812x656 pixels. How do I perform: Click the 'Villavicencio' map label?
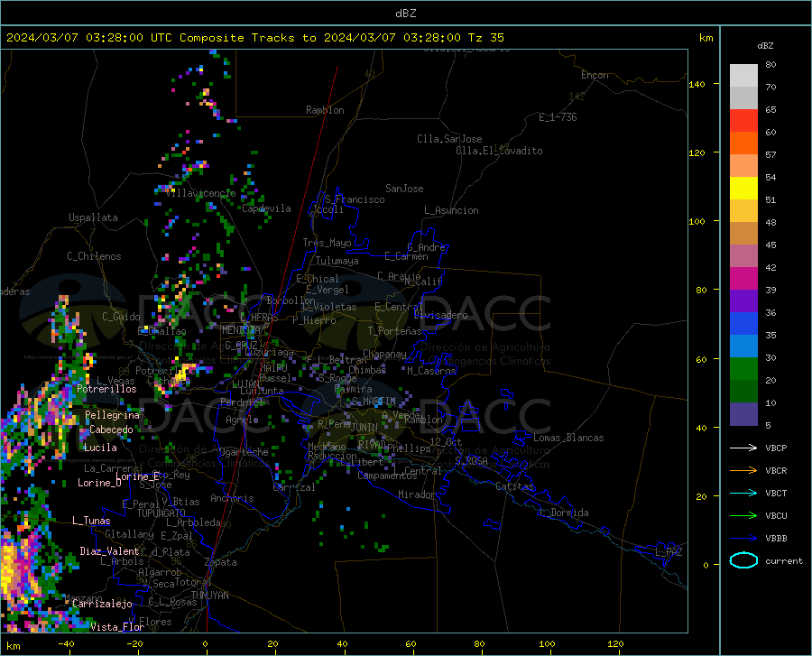[x=201, y=193]
